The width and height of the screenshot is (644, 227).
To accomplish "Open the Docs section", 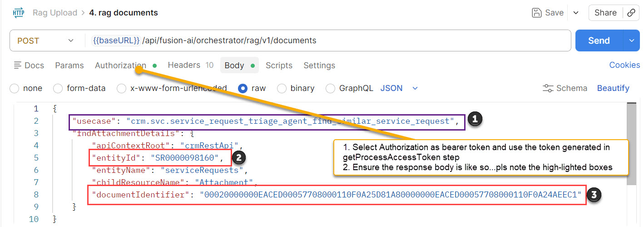I will pos(29,66).
